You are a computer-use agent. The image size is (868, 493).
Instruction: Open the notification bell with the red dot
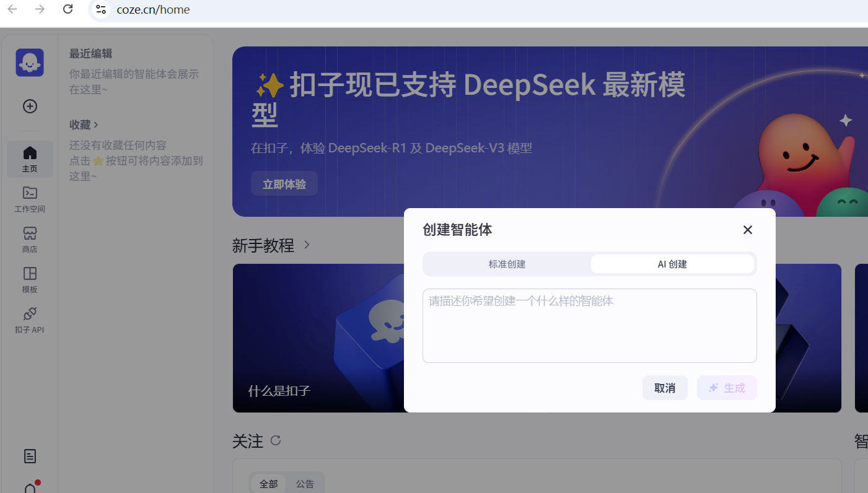click(30, 488)
